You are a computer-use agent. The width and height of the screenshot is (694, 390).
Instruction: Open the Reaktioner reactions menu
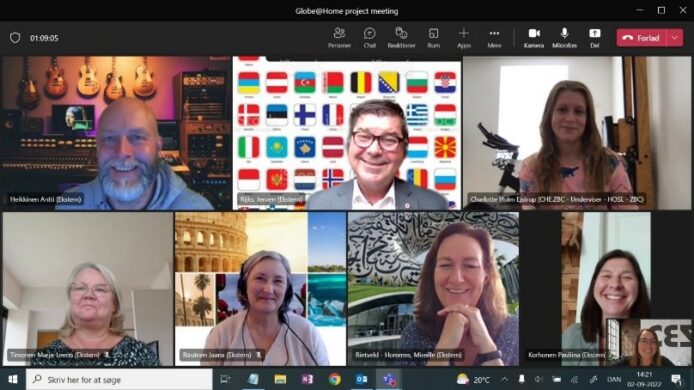401,38
